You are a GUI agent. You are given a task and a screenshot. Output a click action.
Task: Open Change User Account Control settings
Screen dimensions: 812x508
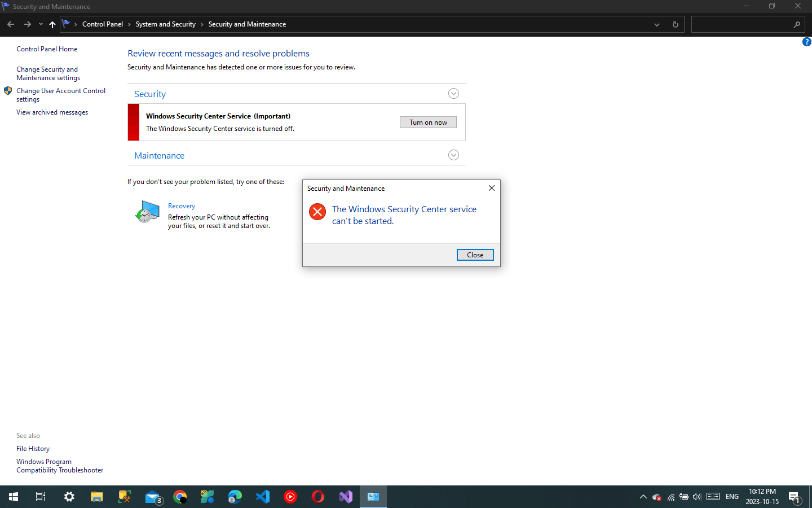pos(61,95)
